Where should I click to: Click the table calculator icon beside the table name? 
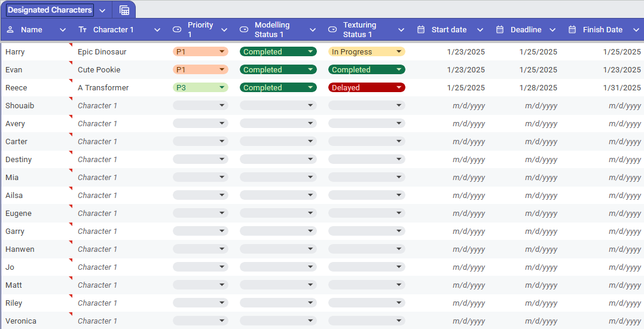[x=124, y=10]
